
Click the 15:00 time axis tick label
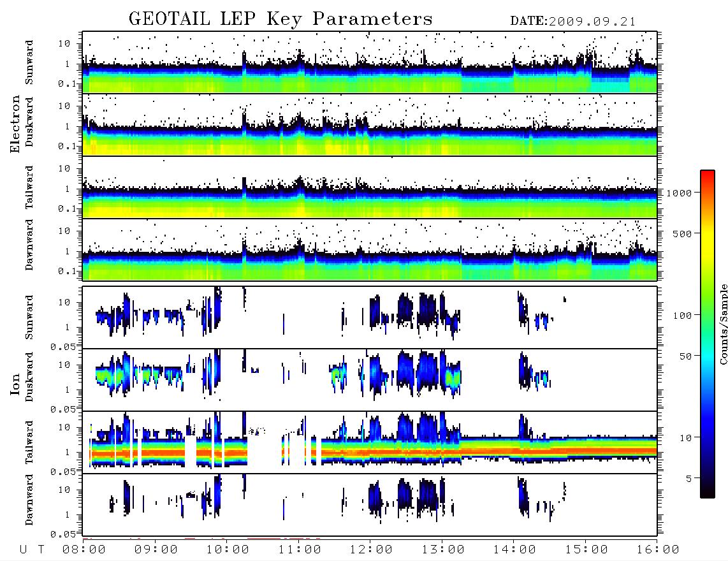tap(586, 550)
